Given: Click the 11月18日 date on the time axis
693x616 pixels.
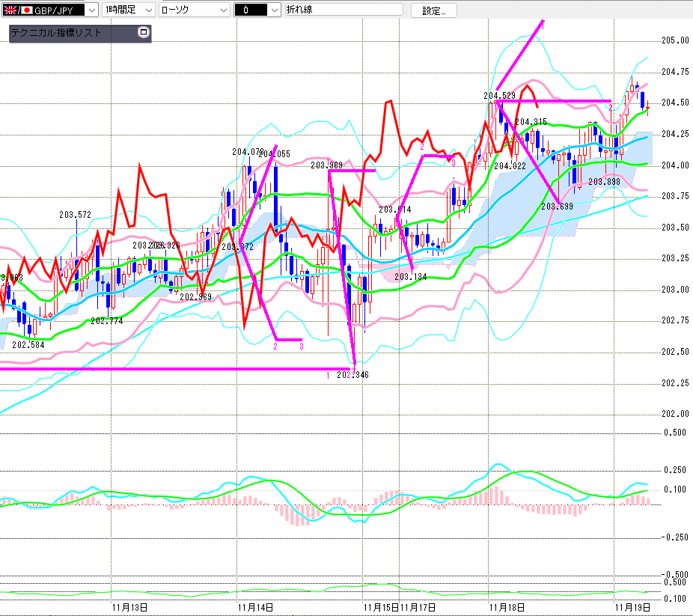Looking at the screenshot, I should [506, 606].
